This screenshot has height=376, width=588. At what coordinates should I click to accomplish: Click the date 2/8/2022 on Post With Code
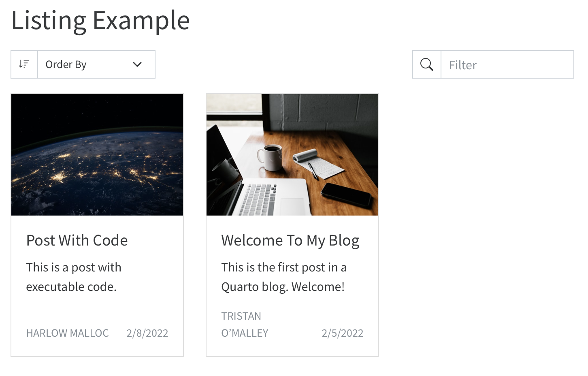[x=147, y=333]
